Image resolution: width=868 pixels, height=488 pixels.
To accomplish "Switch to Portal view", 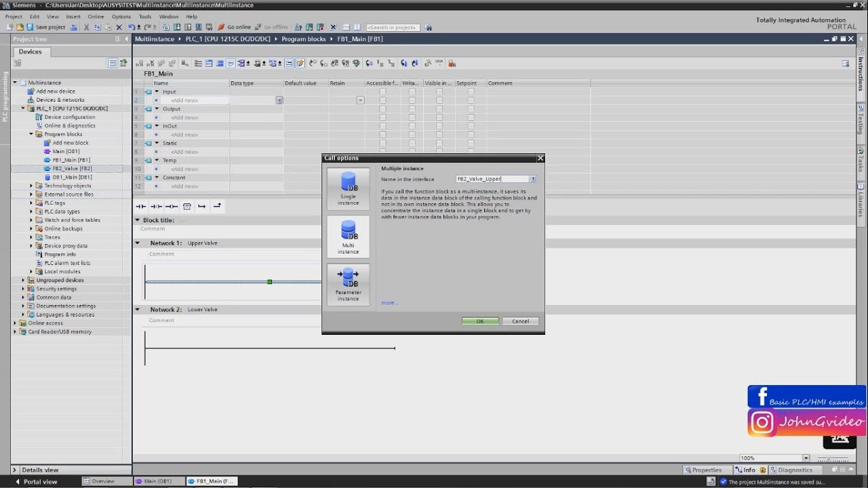I will pyautogui.click(x=35, y=481).
